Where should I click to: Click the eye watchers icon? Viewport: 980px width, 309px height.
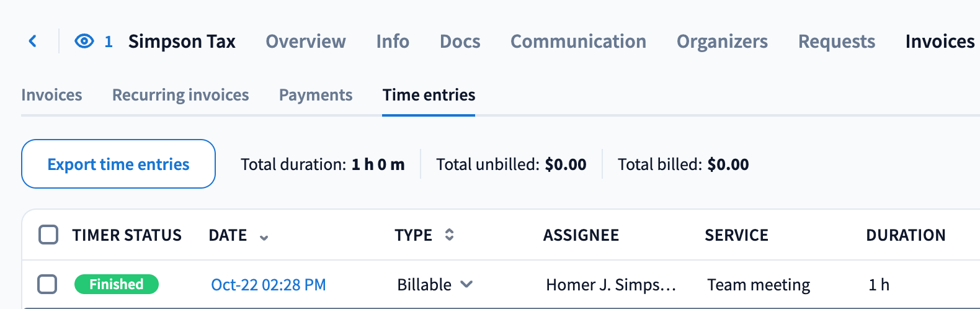(84, 42)
